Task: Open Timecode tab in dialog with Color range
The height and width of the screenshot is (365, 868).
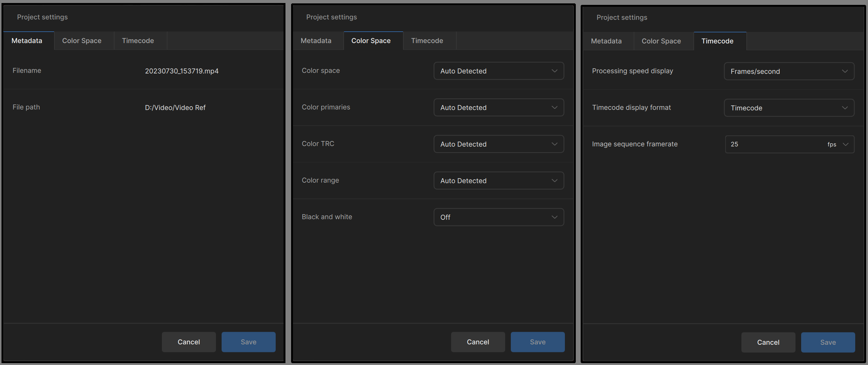Action: pyautogui.click(x=427, y=41)
